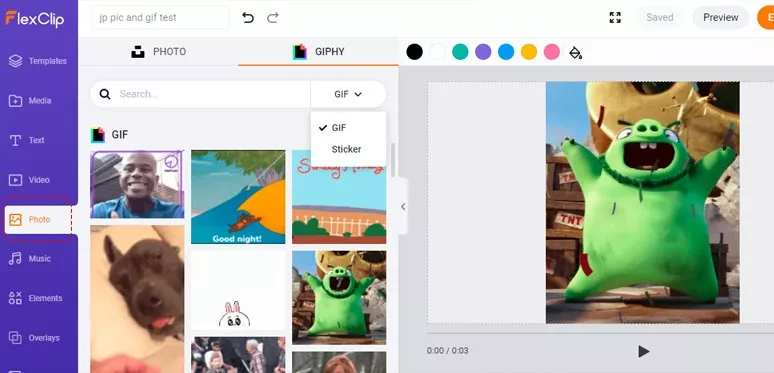Switch to the GIPHY tab
Image resolution: width=774 pixels, height=373 pixels.
(x=318, y=52)
